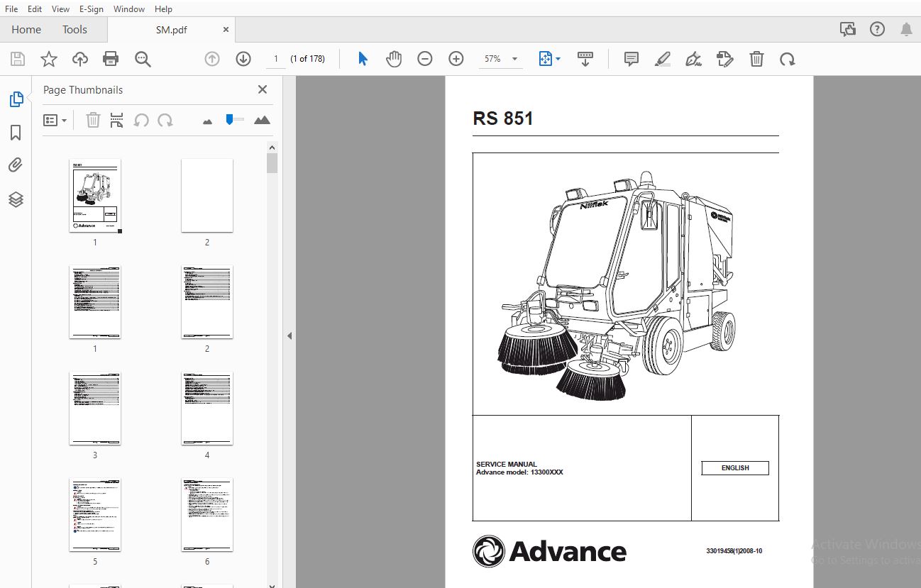Print the document with the printer icon
The height and width of the screenshot is (588, 921).
pos(111,59)
